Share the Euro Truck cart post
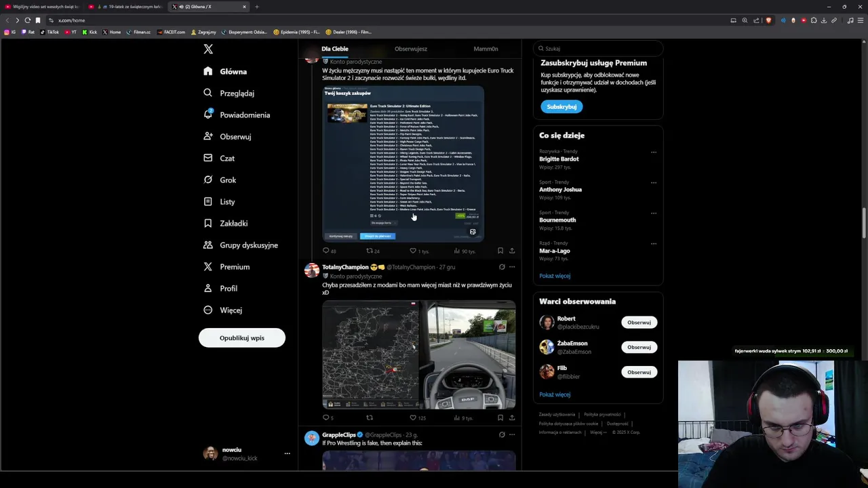Viewport: 868px width, 488px height. point(512,251)
